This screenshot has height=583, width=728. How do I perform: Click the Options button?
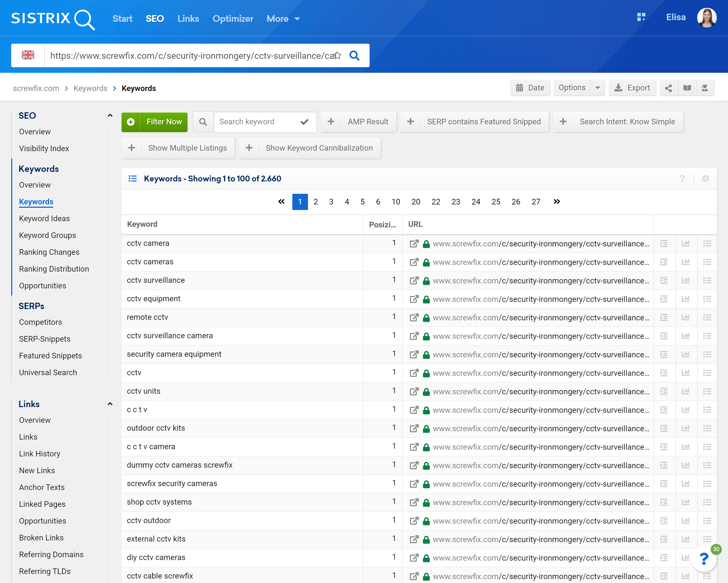572,88
